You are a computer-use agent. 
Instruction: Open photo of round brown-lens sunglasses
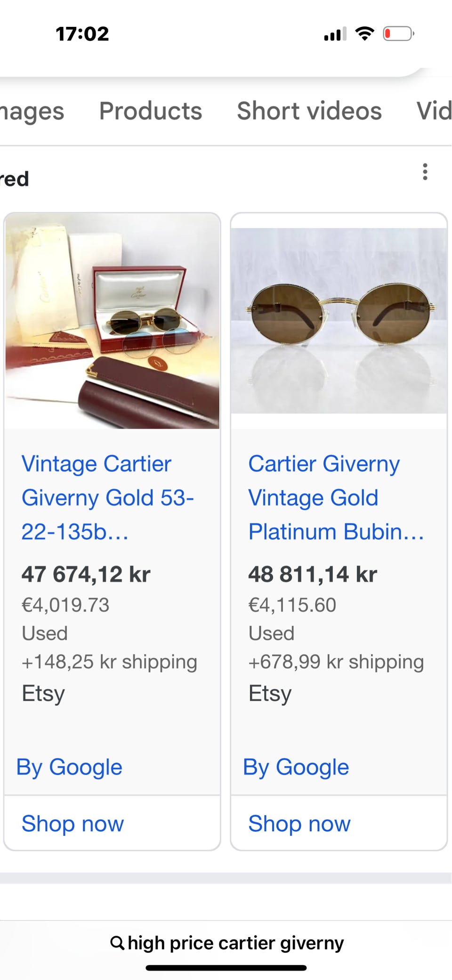[x=339, y=321]
